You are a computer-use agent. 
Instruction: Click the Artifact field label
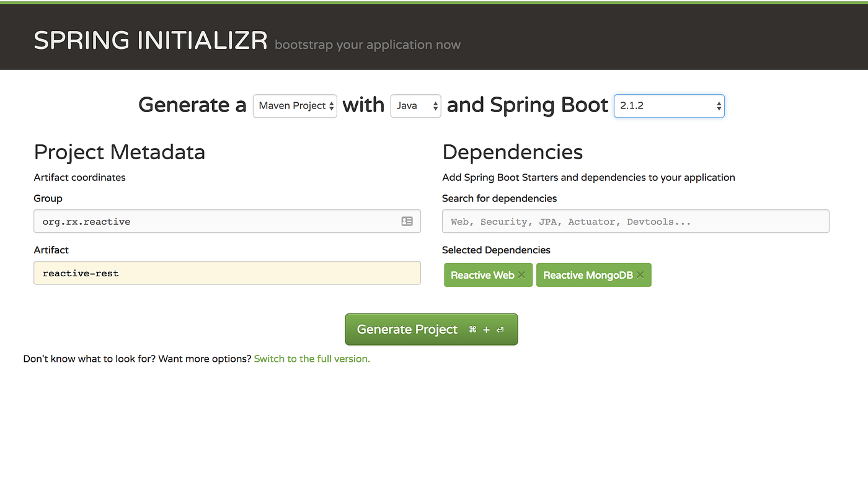point(51,250)
